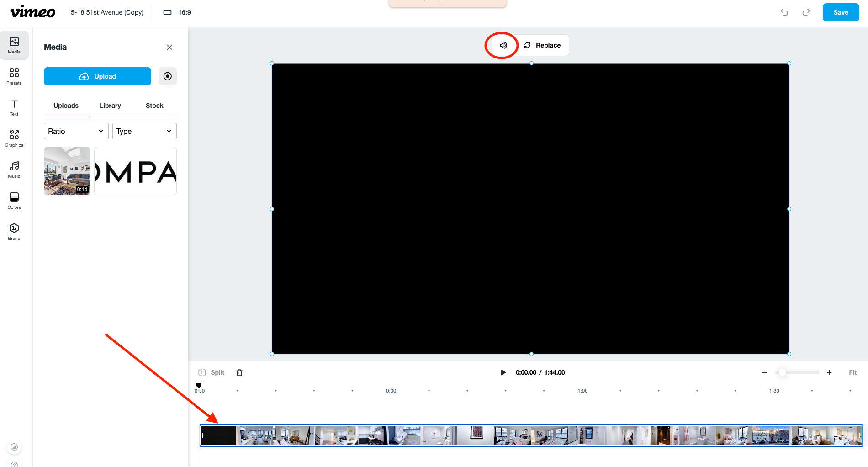Delete the selected clip with trash icon

(239, 372)
